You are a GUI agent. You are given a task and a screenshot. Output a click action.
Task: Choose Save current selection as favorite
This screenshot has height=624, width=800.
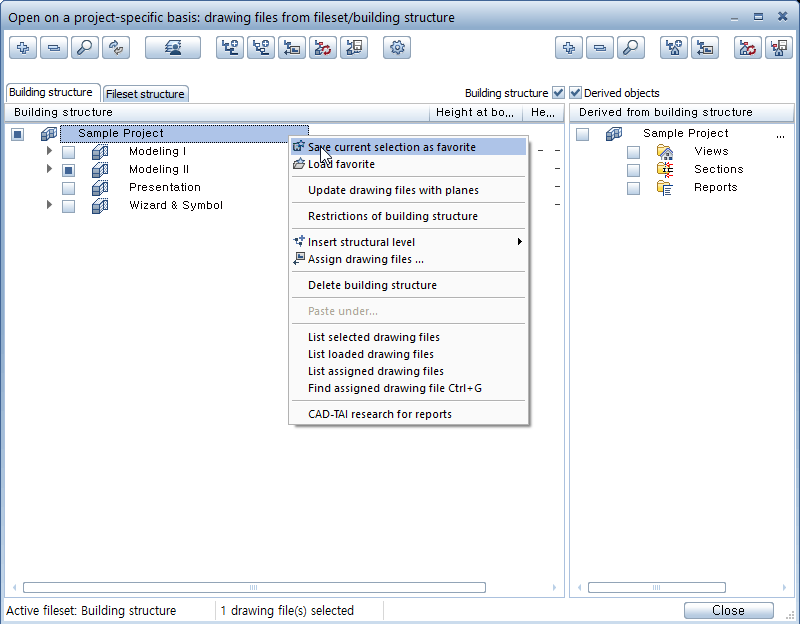[391, 147]
